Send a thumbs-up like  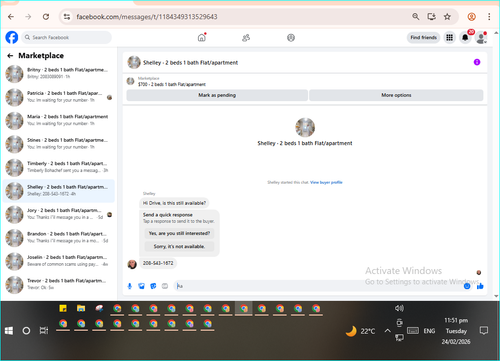(x=480, y=286)
